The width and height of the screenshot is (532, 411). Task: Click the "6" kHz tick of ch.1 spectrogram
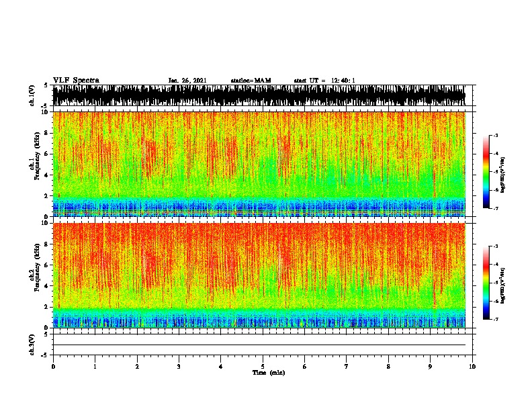coord(47,154)
